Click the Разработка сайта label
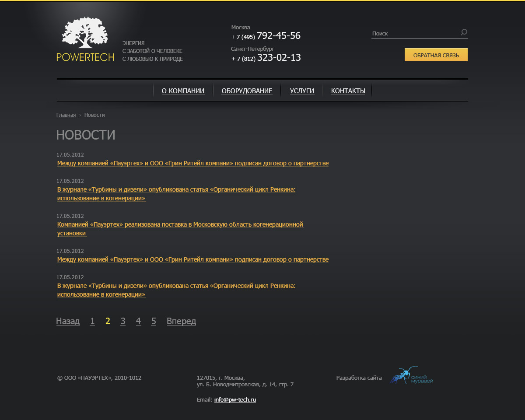The height and width of the screenshot is (420, 525). coord(359,378)
